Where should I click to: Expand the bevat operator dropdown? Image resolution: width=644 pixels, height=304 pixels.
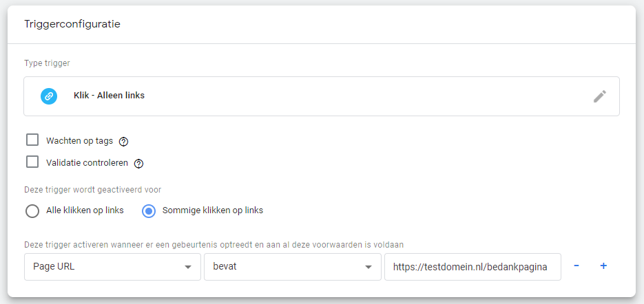tap(292, 267)
